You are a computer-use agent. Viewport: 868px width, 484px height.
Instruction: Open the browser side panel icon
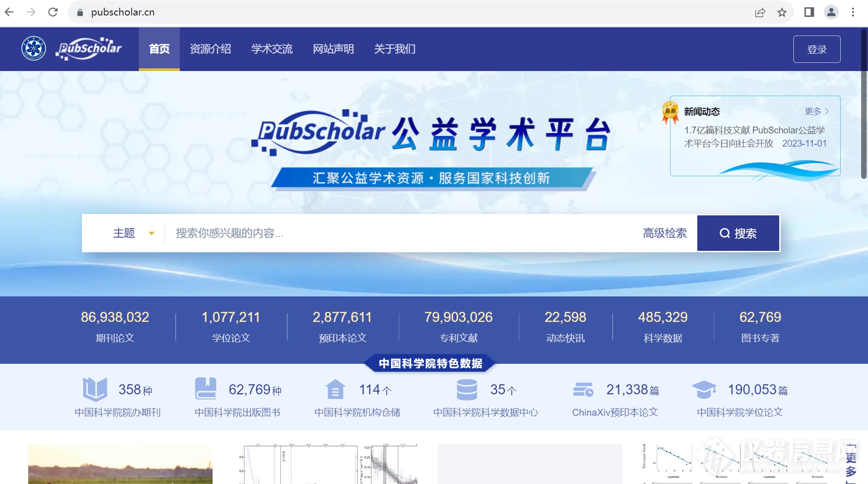point(809,12)
